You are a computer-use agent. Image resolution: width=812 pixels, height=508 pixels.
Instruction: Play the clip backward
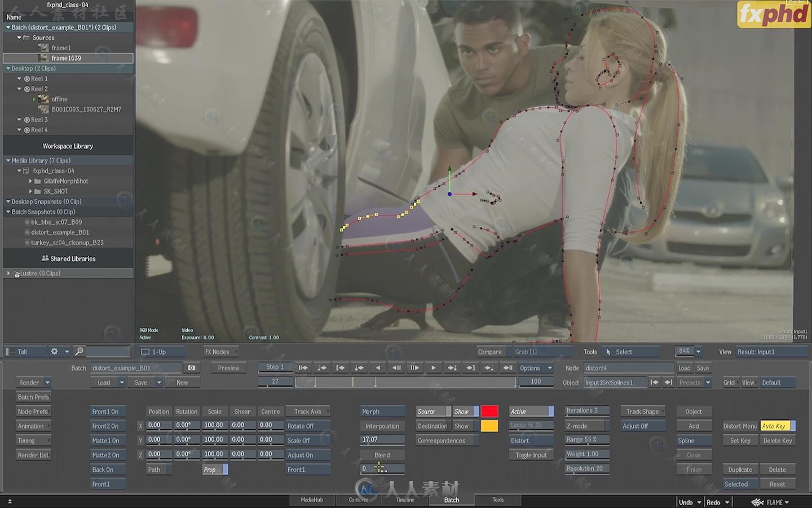(378, 368)
